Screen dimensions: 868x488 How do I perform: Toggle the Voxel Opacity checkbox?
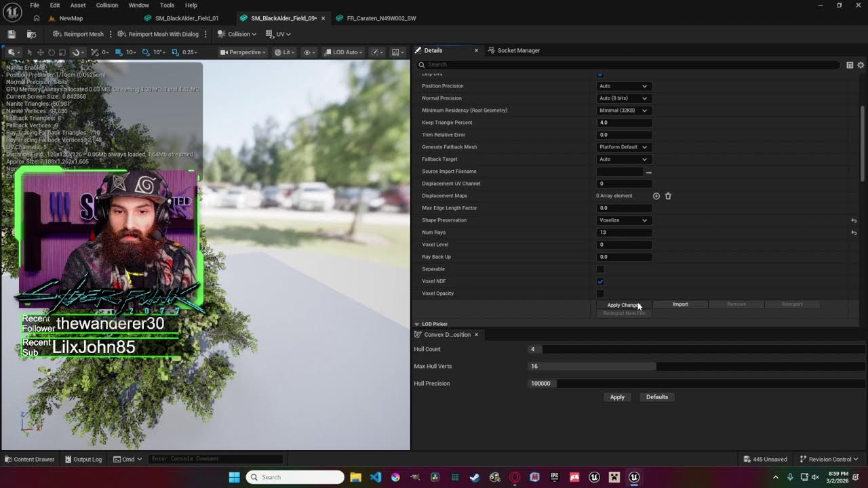pyautogui.click(x=600, y=293)
